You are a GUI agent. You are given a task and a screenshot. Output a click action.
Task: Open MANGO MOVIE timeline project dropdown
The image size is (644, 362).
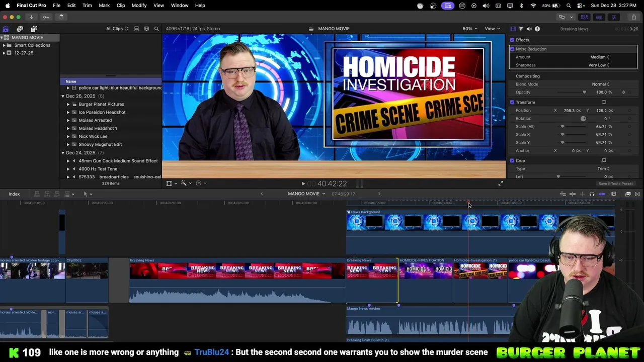tap(306, 194)
